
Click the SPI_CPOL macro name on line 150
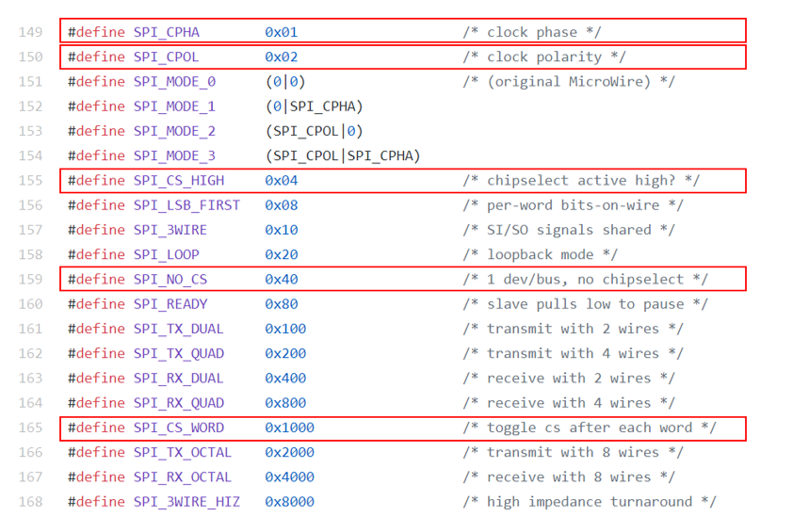click(166, 57)
